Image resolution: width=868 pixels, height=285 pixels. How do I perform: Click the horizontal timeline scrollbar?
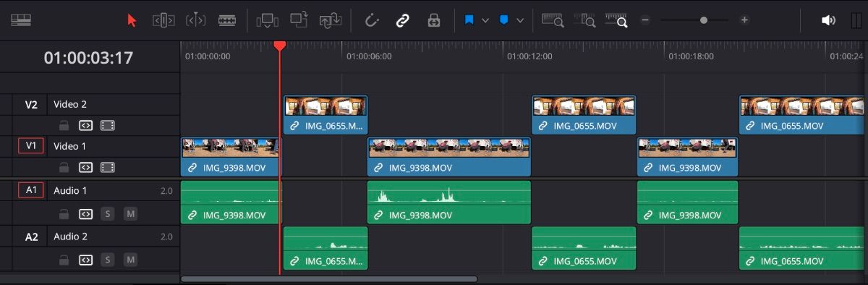tap(329, 278)
